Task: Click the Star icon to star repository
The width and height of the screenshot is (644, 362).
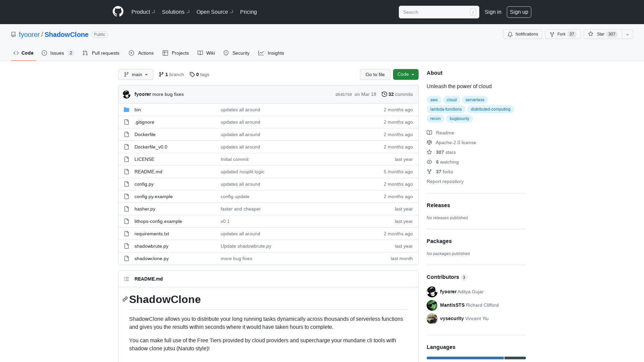Action: [x=590, y=34]
